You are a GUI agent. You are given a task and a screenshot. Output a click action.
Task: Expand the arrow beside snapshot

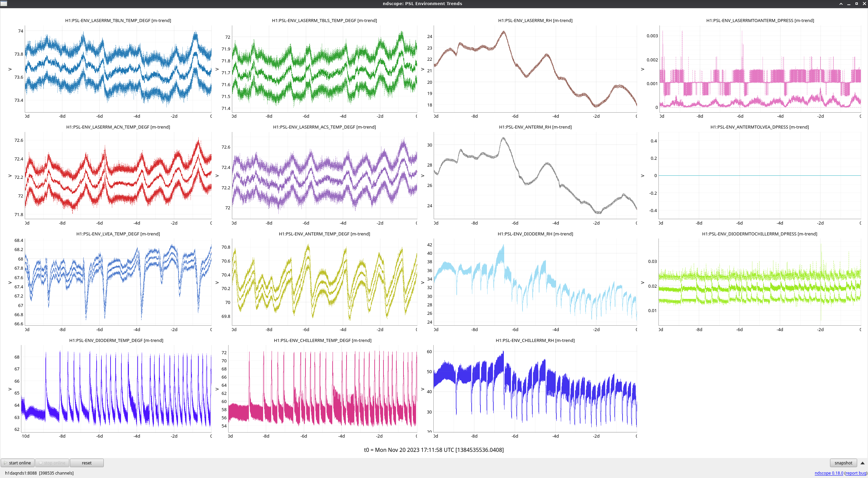[x=863, y=463]
